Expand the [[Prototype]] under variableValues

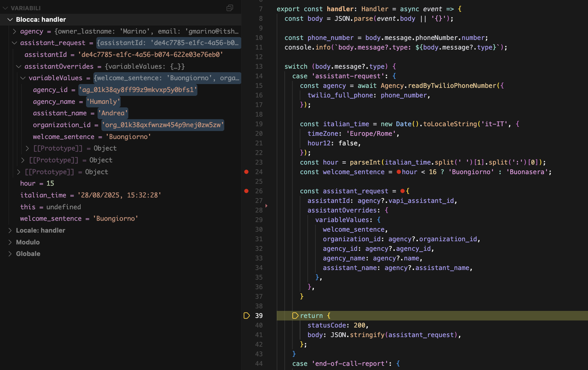[27, 148]
